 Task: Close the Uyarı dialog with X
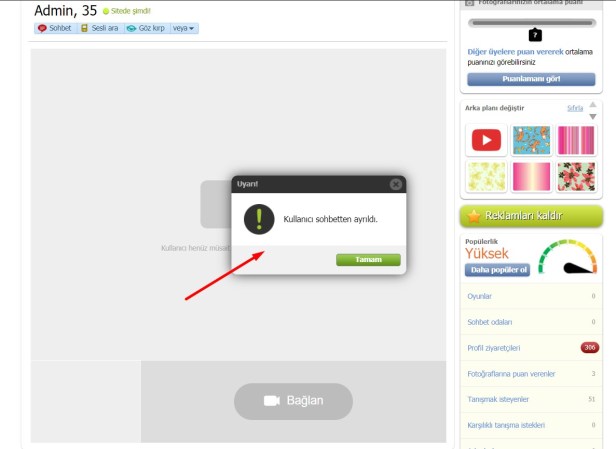pos(396,184)
